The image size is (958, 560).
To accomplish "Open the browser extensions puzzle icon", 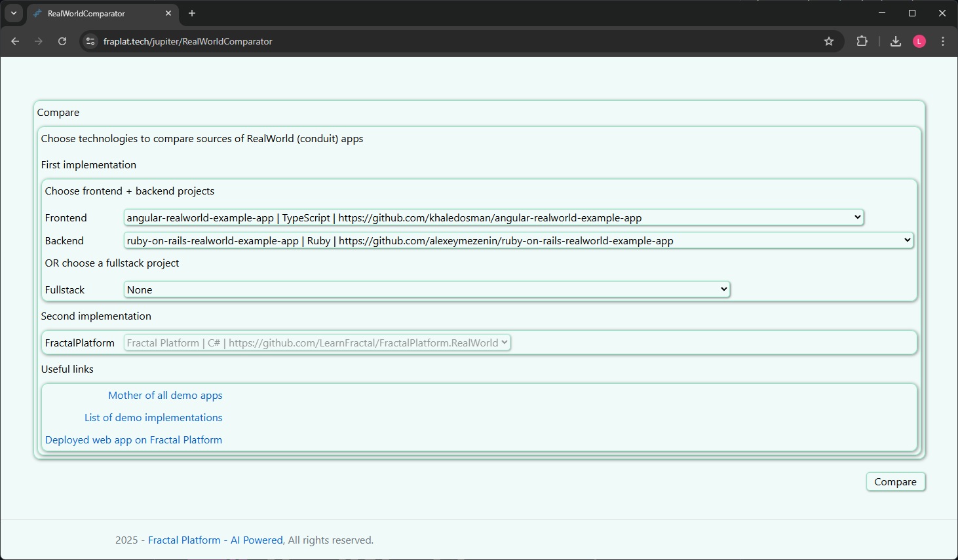I will point(862,41).
